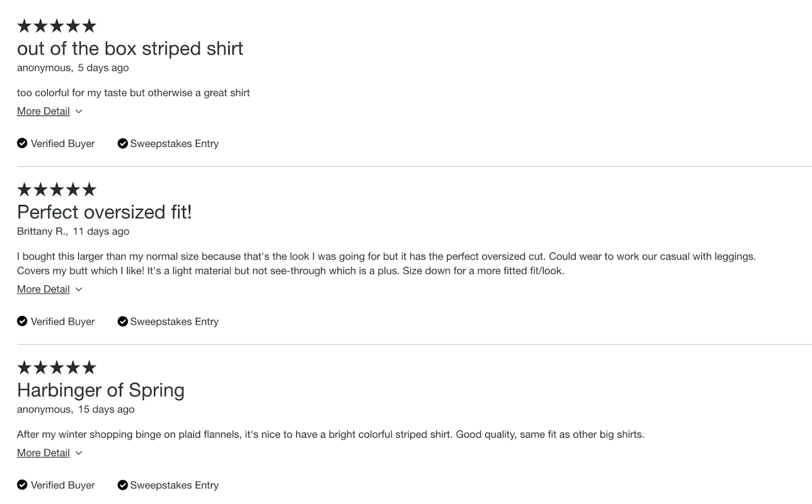Click star rating above Perfect oversized fit
The height and width of the screenshot is (504, 812).
[56, 190]
